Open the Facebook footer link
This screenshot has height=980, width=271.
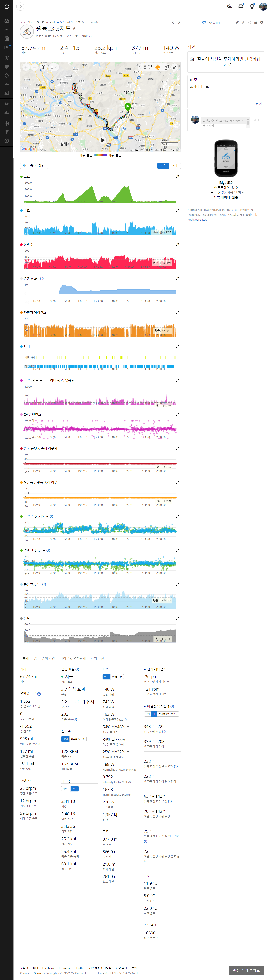(x=48, y=969)
